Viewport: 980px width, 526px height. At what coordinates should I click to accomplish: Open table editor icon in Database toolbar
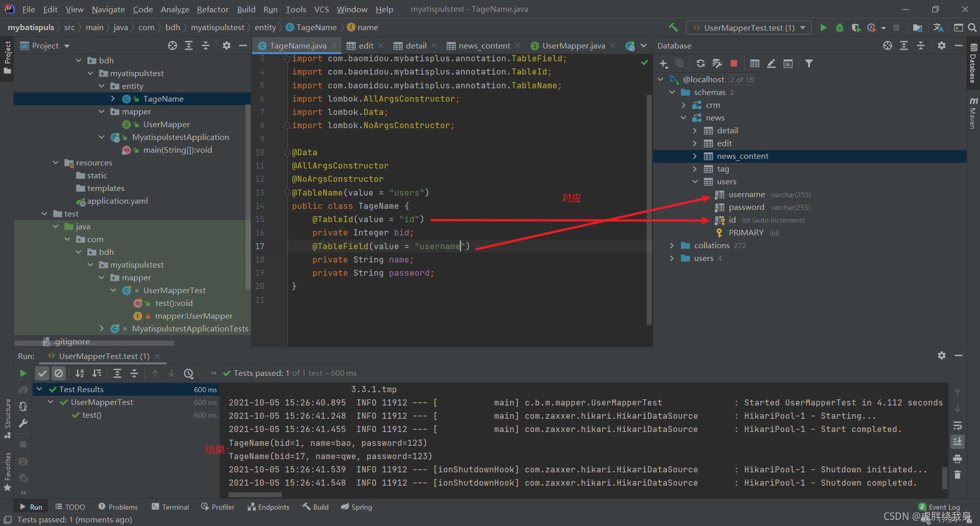755,63
